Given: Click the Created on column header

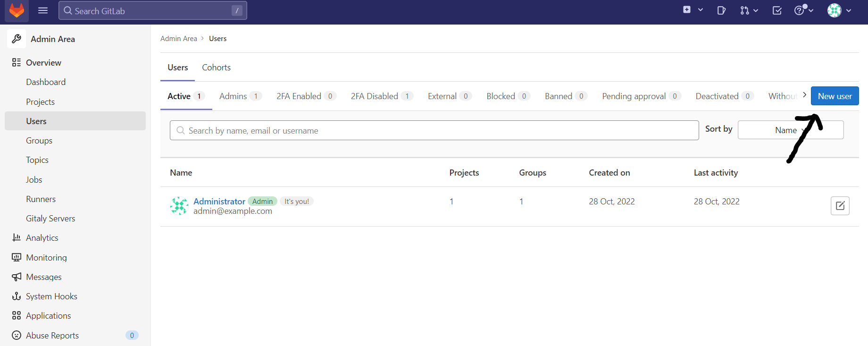Looking at the screenshot, I should coord(609,173).
